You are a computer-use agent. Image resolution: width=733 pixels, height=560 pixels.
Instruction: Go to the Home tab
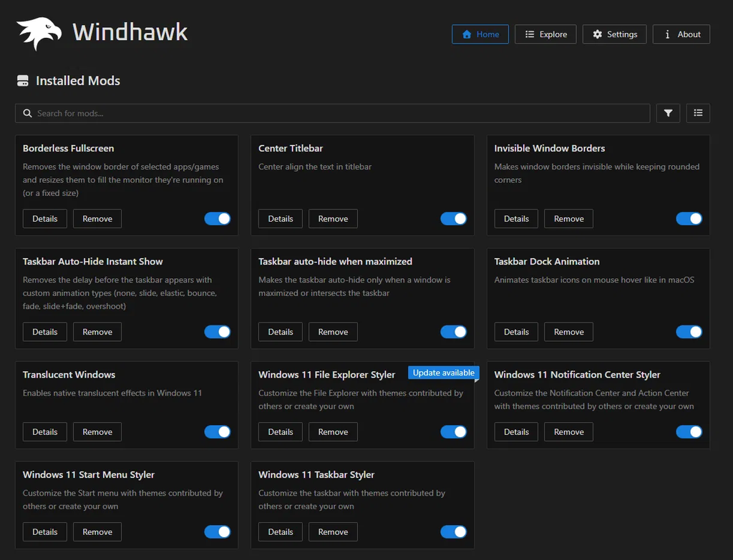[480, 34]
